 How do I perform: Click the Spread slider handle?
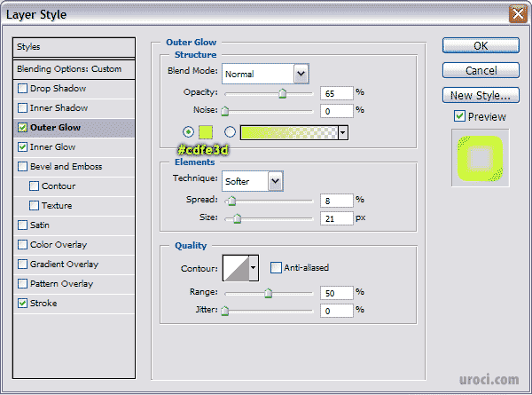pos(231,201)
